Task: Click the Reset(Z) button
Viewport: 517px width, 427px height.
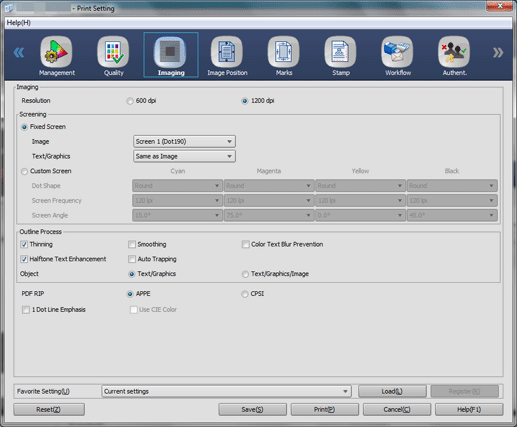Action: click(x=49, y=409)
